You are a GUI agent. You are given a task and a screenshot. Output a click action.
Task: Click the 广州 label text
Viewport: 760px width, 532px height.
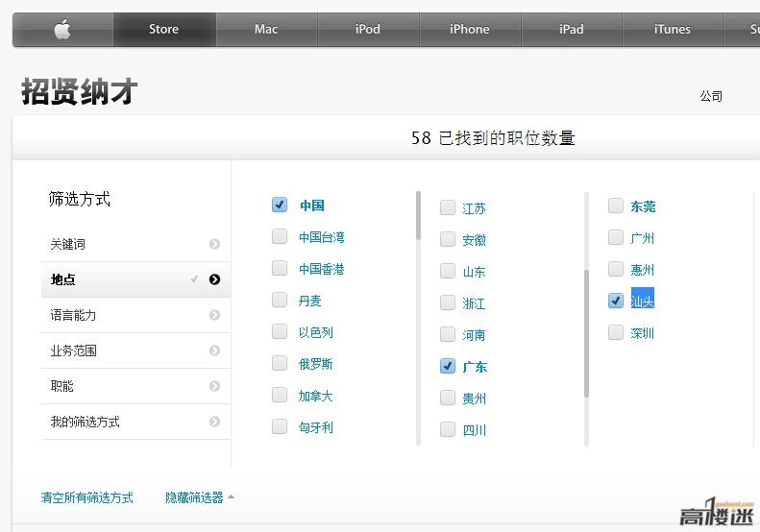(642, 238)
